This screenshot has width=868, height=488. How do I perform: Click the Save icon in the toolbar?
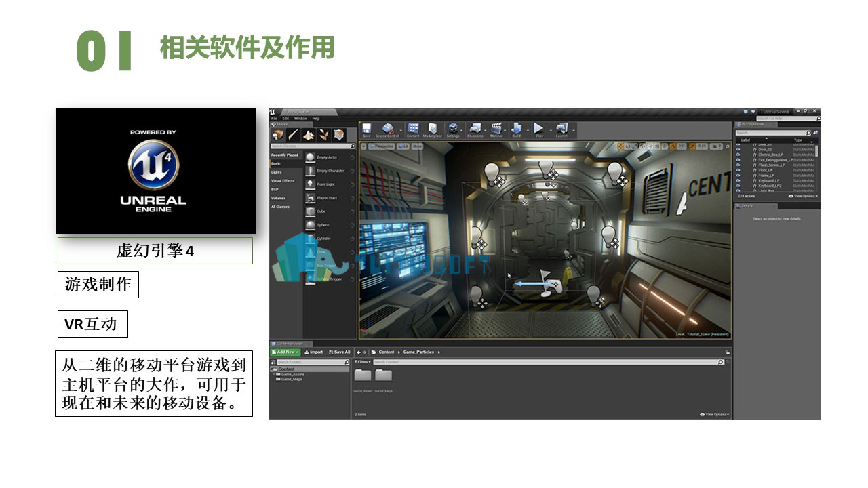pyautogui.click(x=366, y=129)
